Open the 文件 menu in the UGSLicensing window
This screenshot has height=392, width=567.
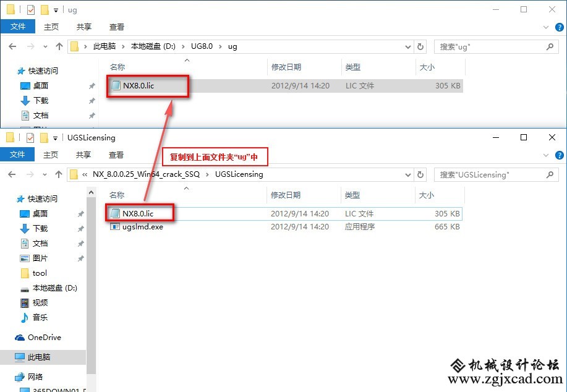pos(17,155)
